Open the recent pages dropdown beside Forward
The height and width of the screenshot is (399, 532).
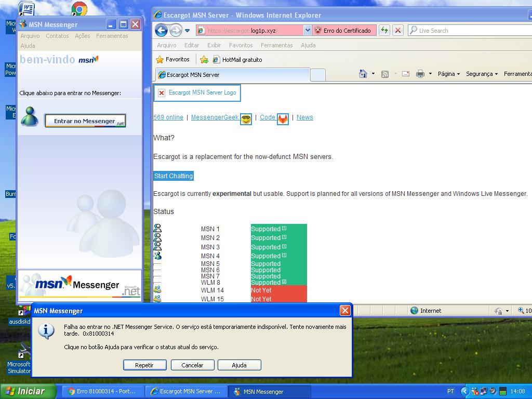click(x=187, y=31)
